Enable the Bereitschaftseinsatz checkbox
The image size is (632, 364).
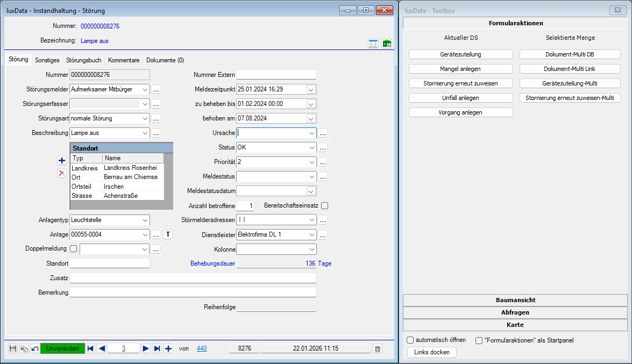(324, 205)
